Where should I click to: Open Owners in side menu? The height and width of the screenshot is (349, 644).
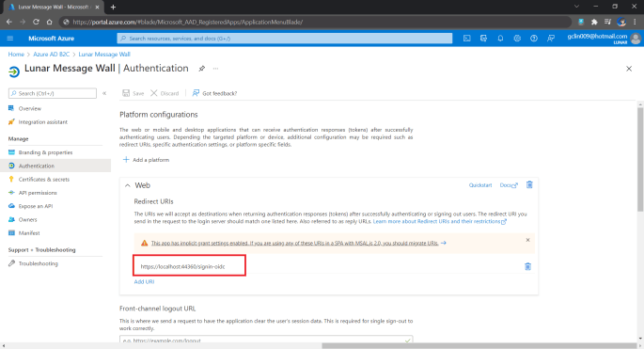[x=27, y=219]
